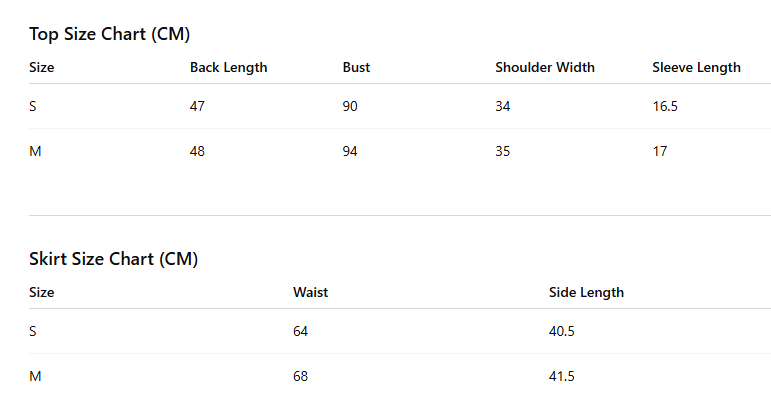The height and width of the screenshot is (414, 771).
Task: Select the Shoulder Width column header
Action: click(x=545, y=67)
